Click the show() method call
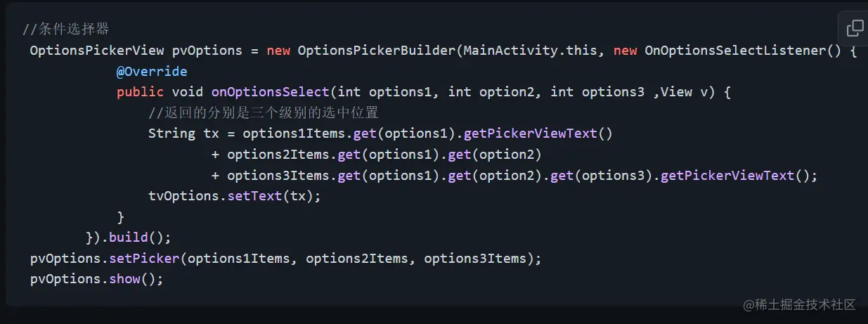The image size is (868, 324). (132, 279)
